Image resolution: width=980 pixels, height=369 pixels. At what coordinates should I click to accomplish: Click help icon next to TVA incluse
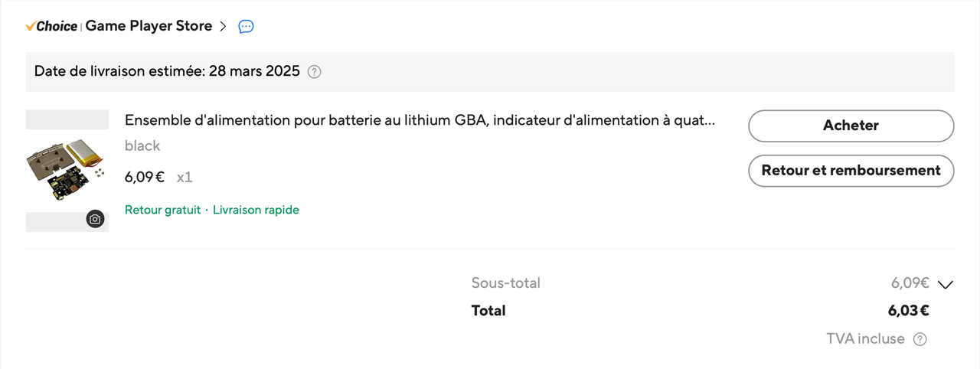point(920,339)
